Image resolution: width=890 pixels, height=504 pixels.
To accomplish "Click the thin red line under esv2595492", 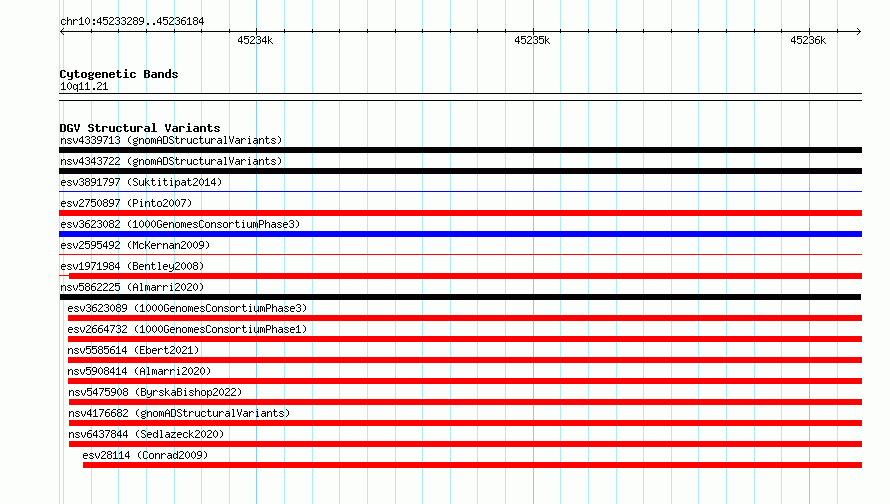I will pos(460,255).
